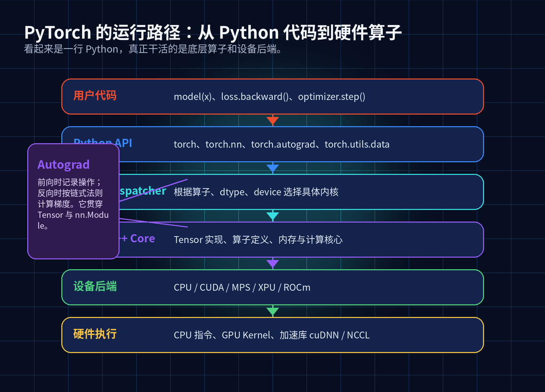Select the partially hidden 'Core' layer label
Image resolution: width=545 pixels, height=392 pixels.
coord(137,238)
